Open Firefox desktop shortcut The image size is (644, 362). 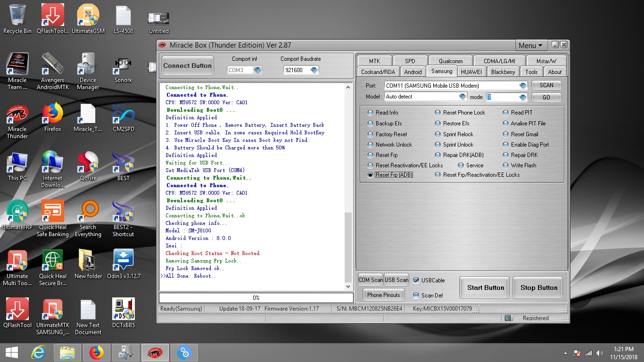click(x=53, y=117)
